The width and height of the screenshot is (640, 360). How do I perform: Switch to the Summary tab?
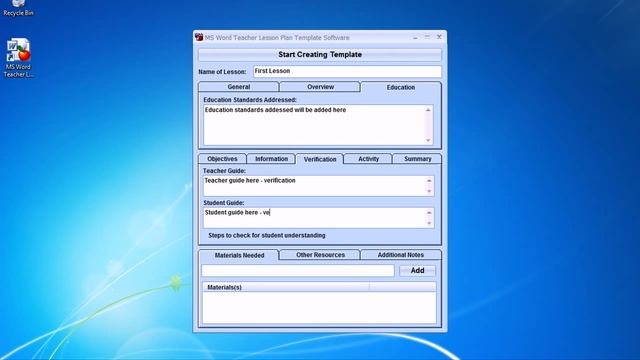pyautogui.click(x=417, y=159)
